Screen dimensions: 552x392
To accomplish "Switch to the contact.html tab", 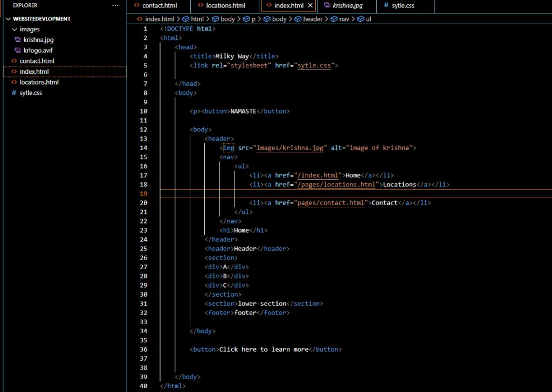I will coord(159,6).
